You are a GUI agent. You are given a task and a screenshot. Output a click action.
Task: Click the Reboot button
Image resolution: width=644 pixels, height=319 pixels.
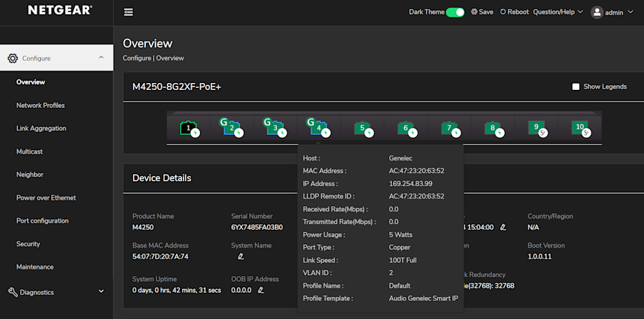pyautogui.click(x=514, y=12)
